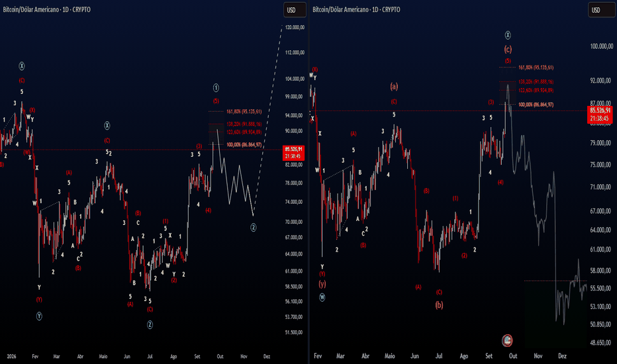Select circled wave 1 label on left chart

(216, 88)
